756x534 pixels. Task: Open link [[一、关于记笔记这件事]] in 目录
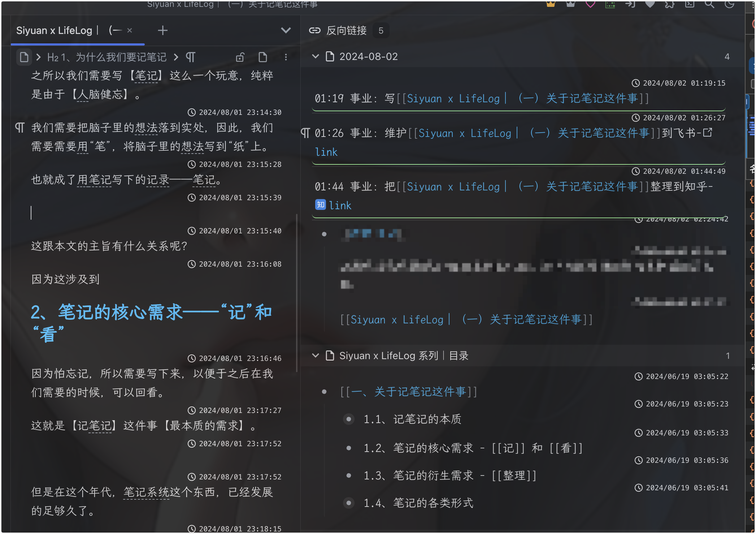pyautogui.click(x=408, y=392)
